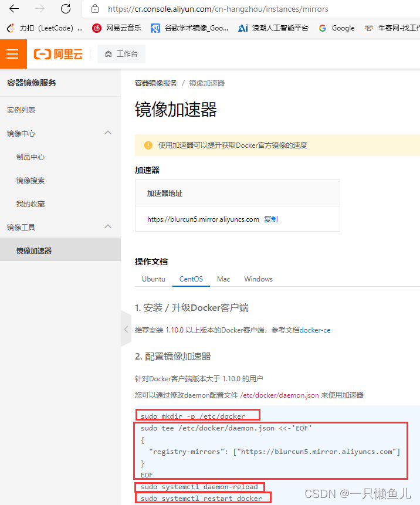This screenshot has width=420, height=505.
Task: Select 镜像加速器 in the sidebar
Action: tap(60, 250)
